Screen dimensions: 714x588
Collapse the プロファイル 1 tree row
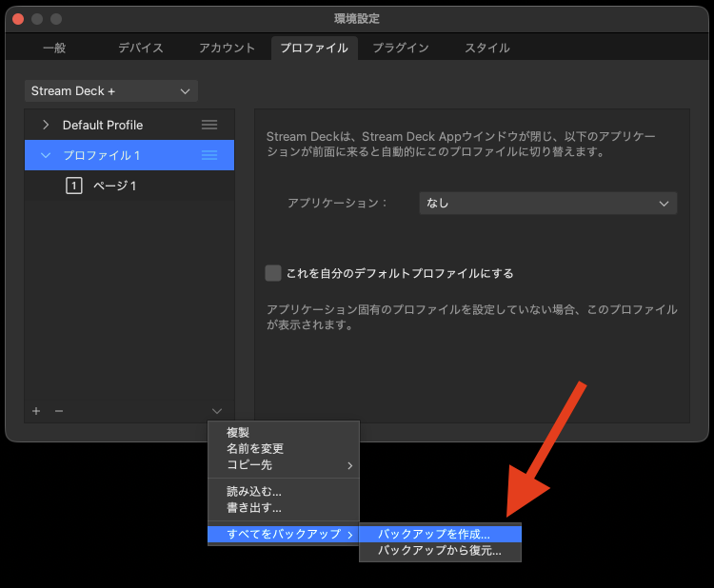[x=46, y=155]
